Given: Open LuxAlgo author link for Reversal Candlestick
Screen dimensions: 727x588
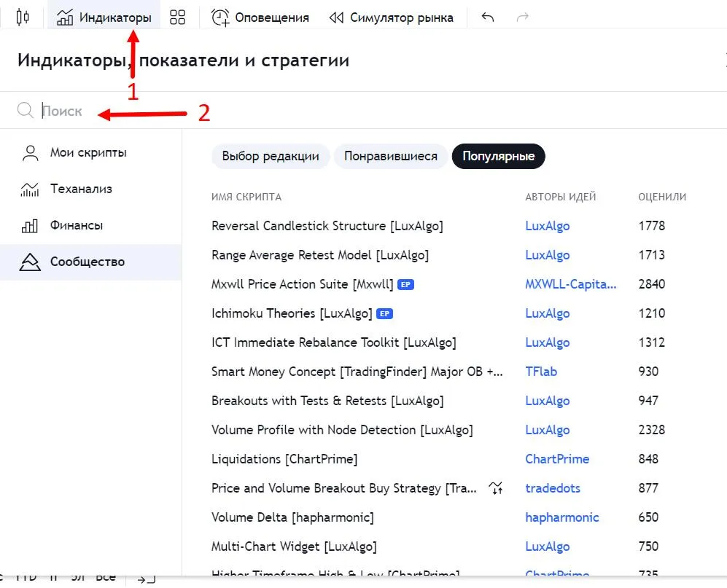Looking at the screenshot, I should pyautogui.click(x=548, y=226).
